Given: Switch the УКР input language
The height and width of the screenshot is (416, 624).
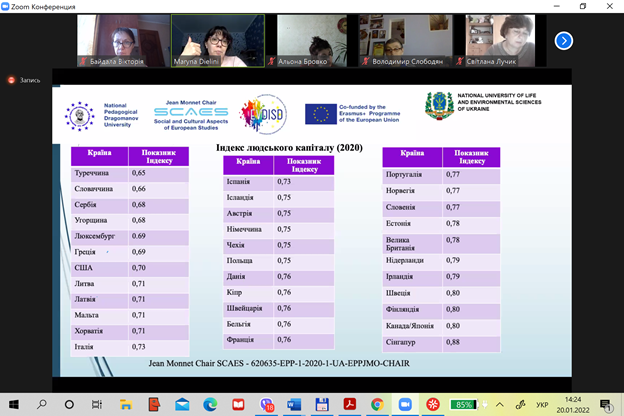Looking at the screenshot, I should 542,405.
